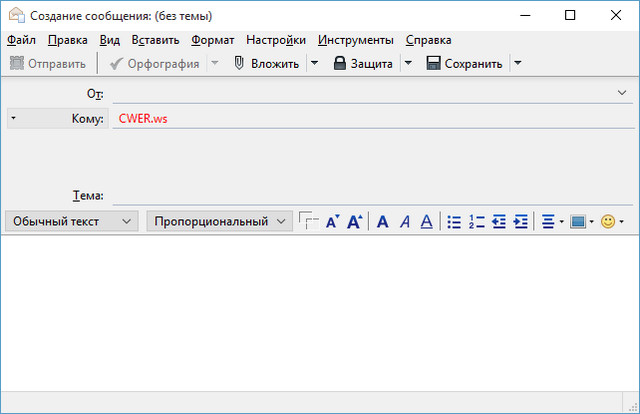The height and width of the screenshot is (414, 640).
Task: Open the Настройки menu
Action: tap(276, 40)
